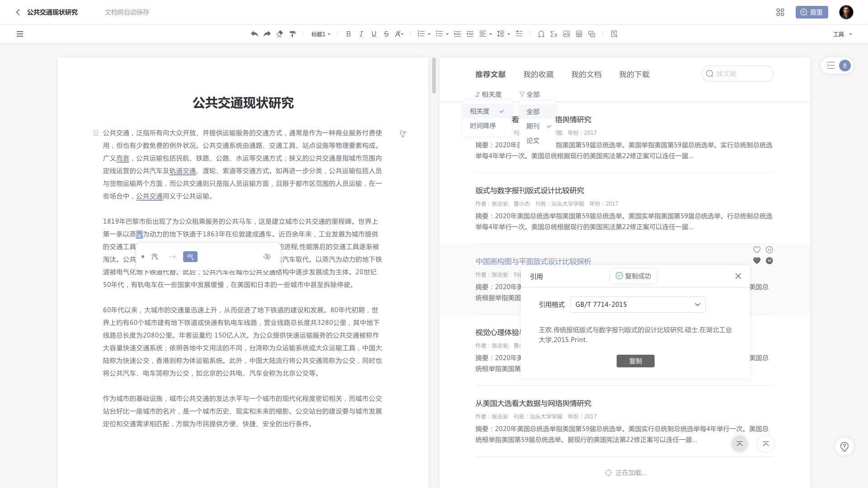The height and width of the screenshot is (488, 868).
Task: Click the filled heart icon
Action: 757,261
